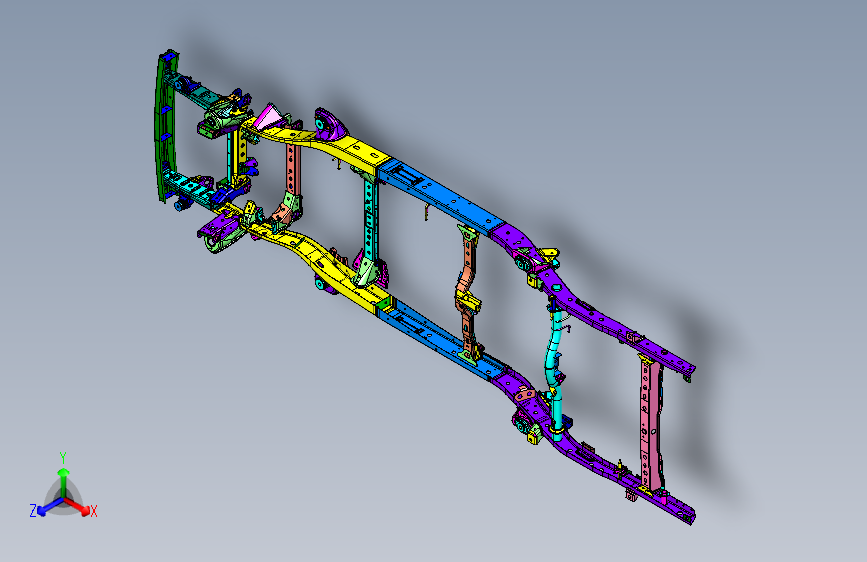Select the blue middle section of upper rail
This screenshot has width=867, height=562.
coord(441,195)
